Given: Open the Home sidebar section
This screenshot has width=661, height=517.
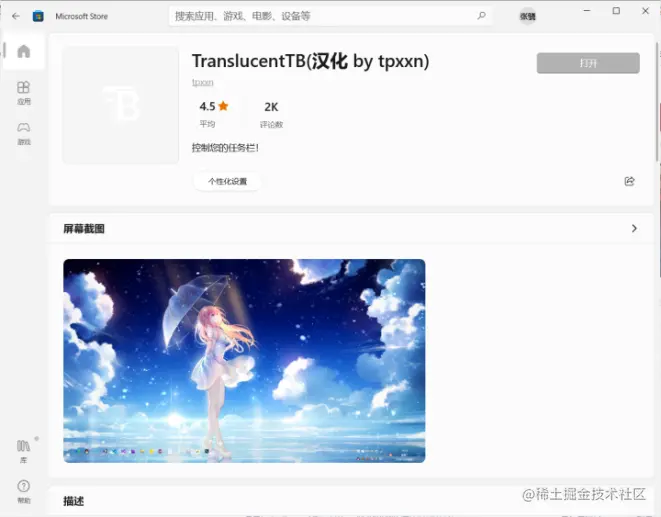Looking at the screenshot, I should 24,51.
